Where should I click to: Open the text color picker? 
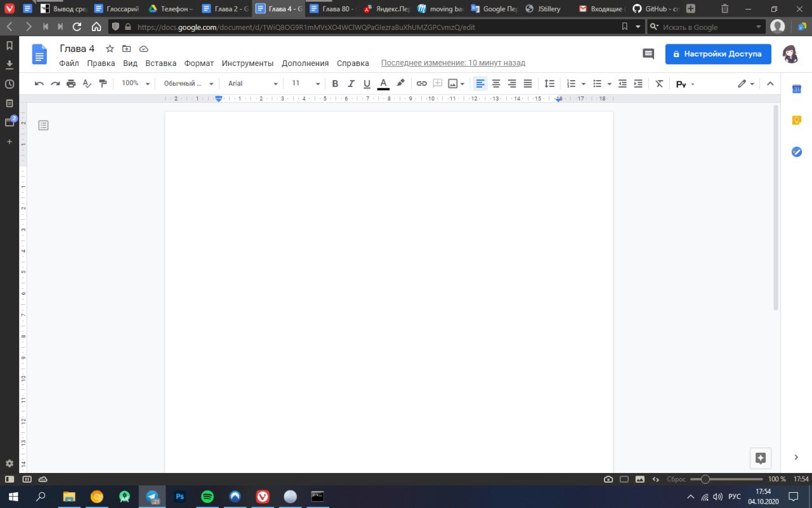coord(383,83)
